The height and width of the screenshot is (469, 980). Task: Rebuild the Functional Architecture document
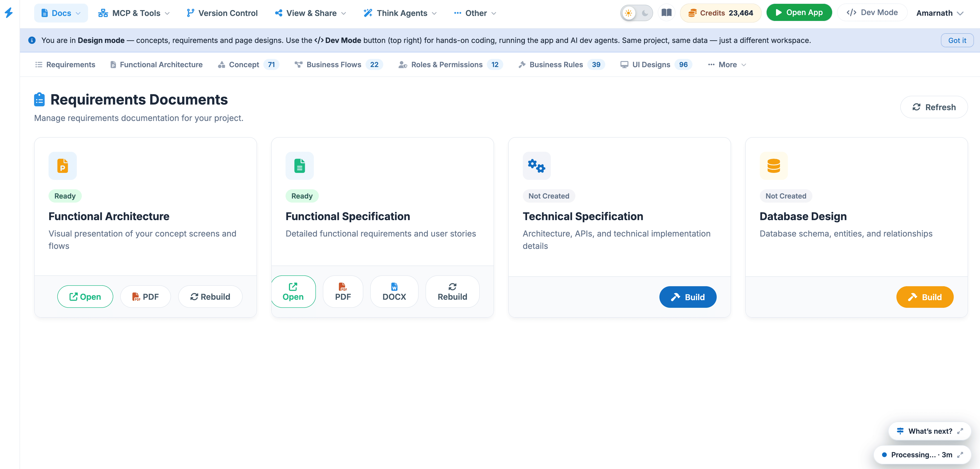coord(210,297)
